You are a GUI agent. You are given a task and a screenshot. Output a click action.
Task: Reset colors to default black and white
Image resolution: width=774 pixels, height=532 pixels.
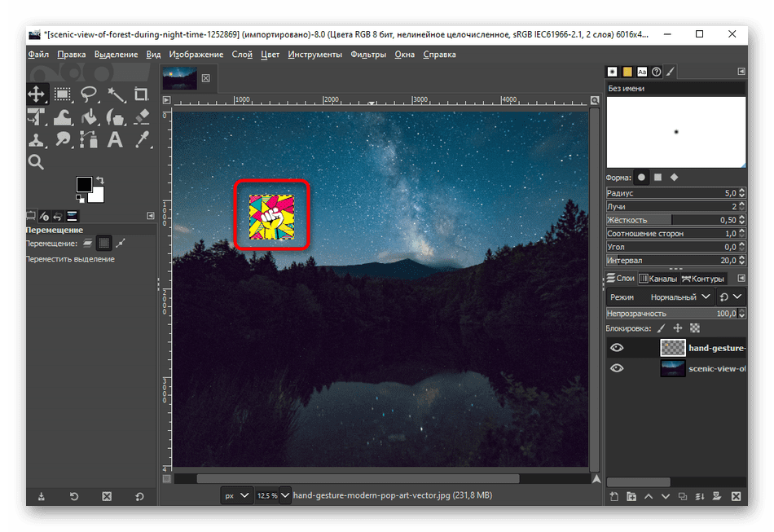80,199
